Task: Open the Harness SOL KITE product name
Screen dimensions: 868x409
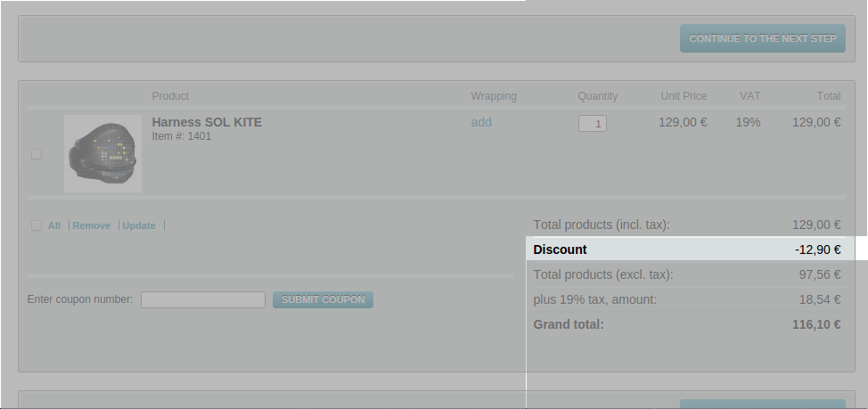Action: point(207,122)
